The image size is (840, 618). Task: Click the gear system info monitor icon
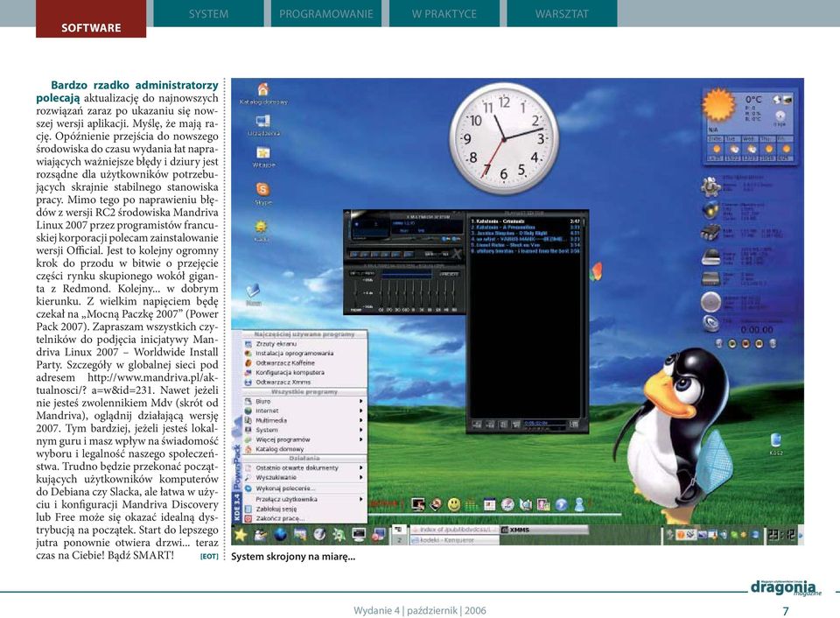point(710,186)
